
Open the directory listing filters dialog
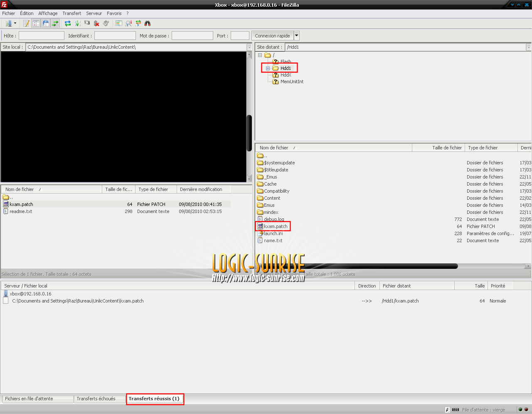tap(119, 23)
